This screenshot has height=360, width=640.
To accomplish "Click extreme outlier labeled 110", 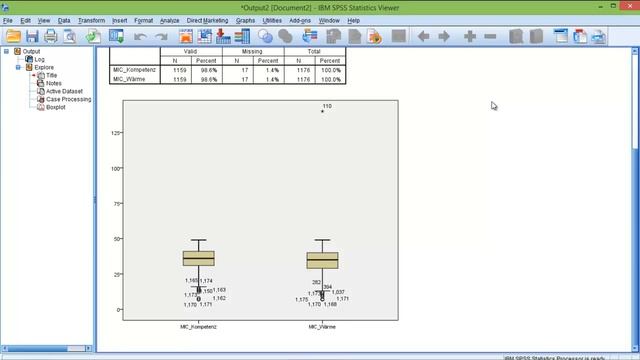I will click(x=322, y=111).
